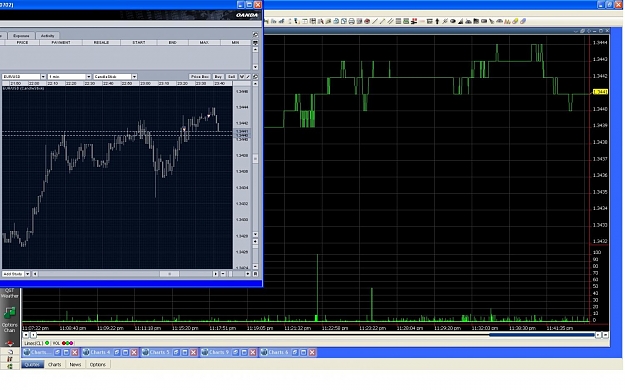This screenshot has height=390, width=625.
Task: Close the Charts 4 window tab
Action: [134, 353]
